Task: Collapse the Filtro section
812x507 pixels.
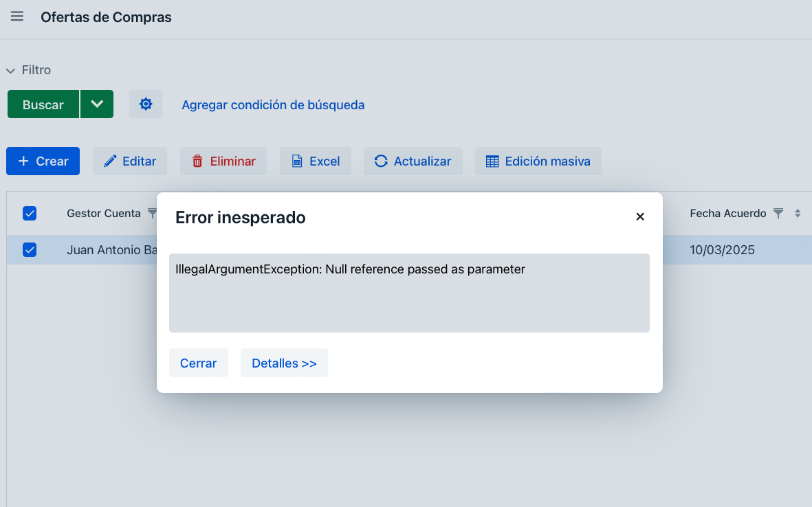Action: (x=28, y=70)
